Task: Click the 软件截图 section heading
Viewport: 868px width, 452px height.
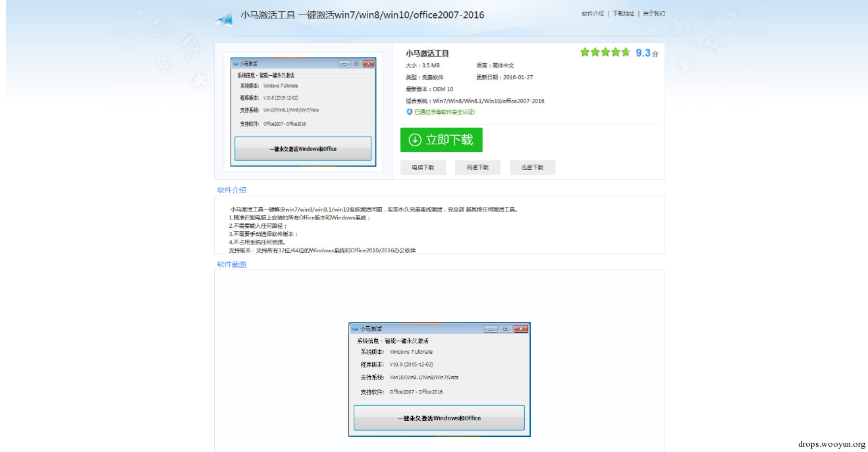Action: (x=232, y=264)
